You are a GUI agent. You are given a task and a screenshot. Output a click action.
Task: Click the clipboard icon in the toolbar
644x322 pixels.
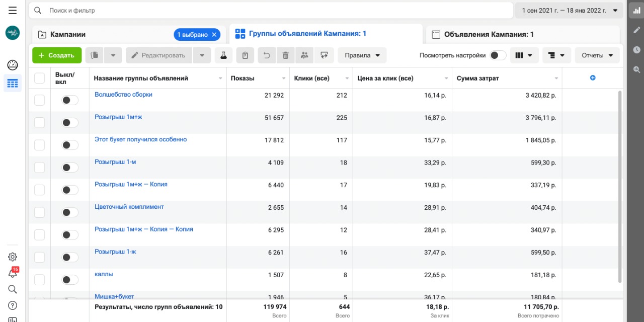click(x=245, y=55)
